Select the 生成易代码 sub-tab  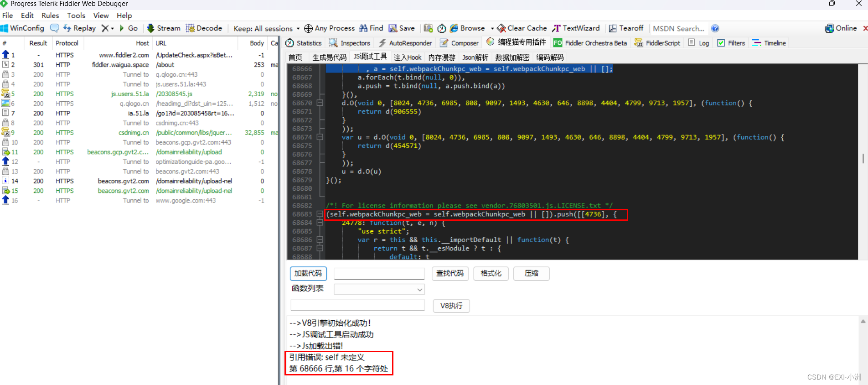(x=329, y=57)
